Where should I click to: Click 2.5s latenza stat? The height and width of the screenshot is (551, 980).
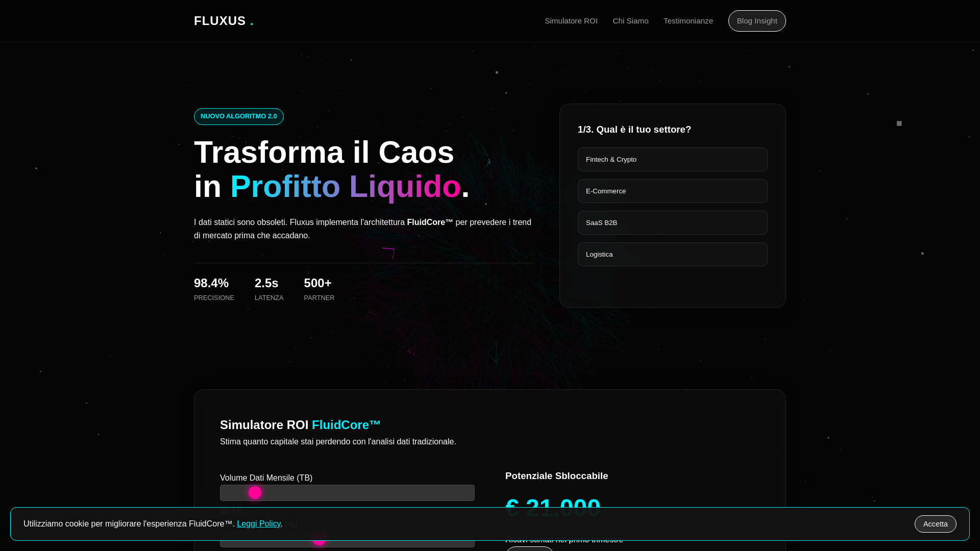pyautogui.click(x=269, y=289)
